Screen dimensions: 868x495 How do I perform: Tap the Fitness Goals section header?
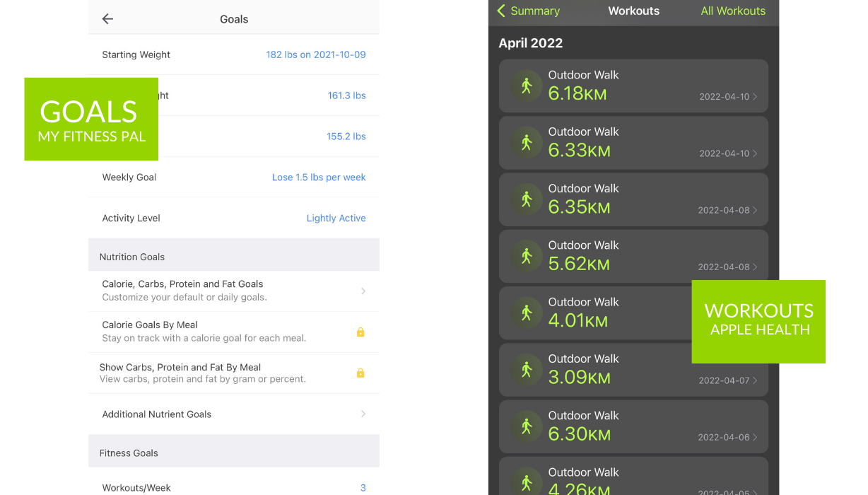234,451
